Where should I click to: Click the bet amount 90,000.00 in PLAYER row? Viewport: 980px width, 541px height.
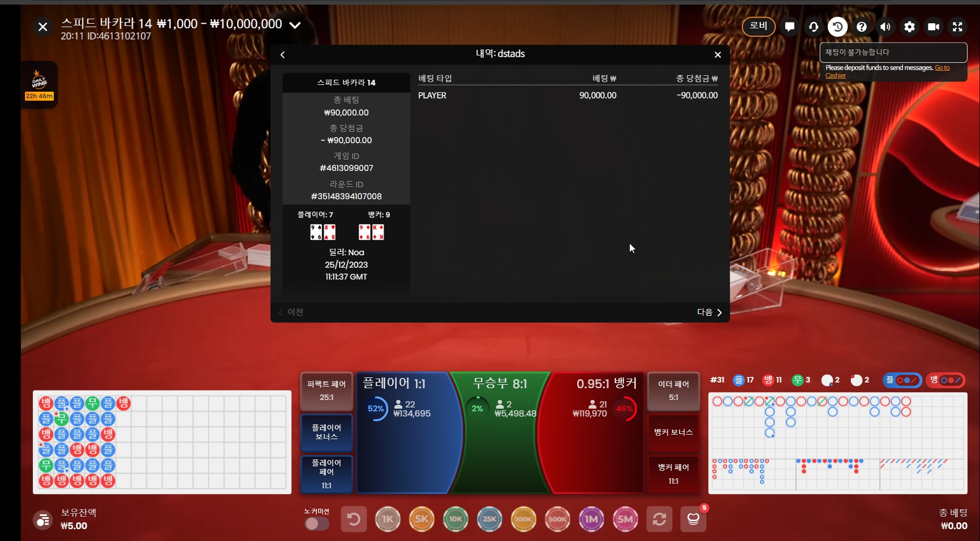(x=598, y=96)
